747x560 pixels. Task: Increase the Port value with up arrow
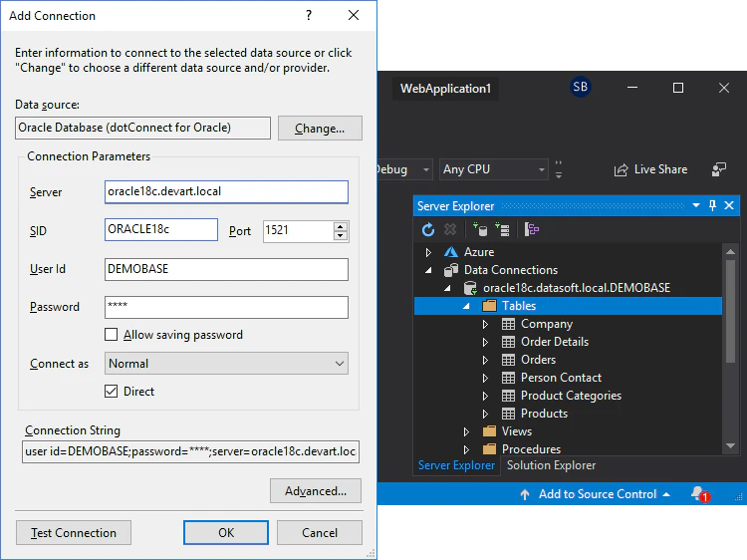point(341,227)
